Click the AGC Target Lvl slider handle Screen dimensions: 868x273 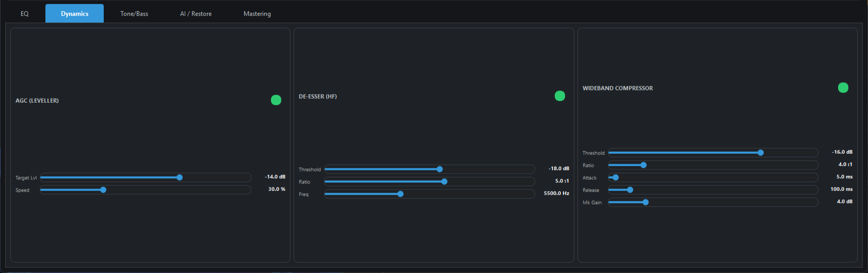coord(180,178)
